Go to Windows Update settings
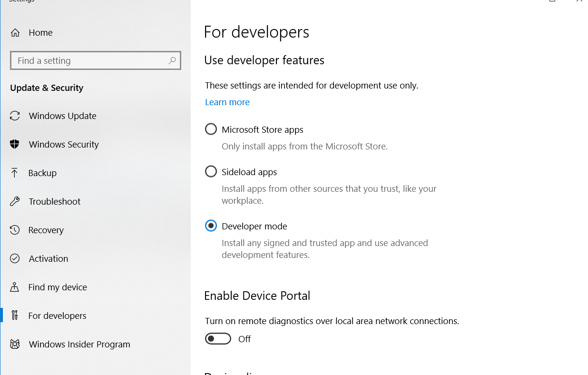 tap(62, 116)
